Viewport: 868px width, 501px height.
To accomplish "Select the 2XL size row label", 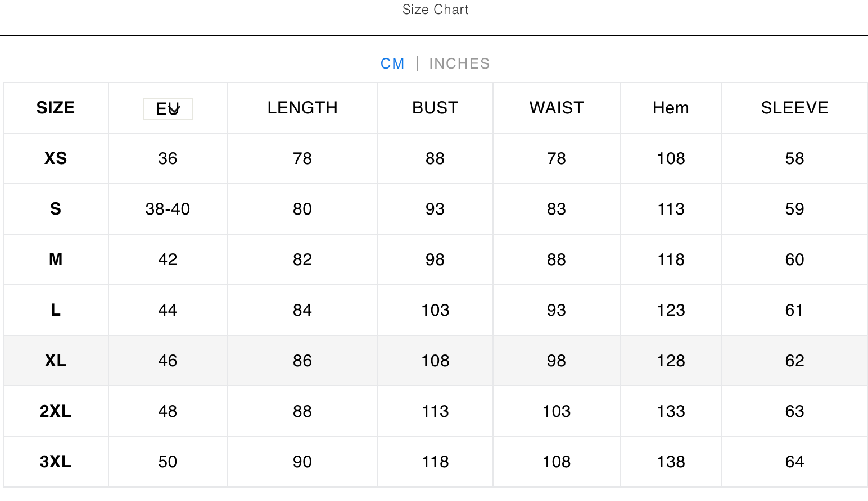I will pos(56,411).
